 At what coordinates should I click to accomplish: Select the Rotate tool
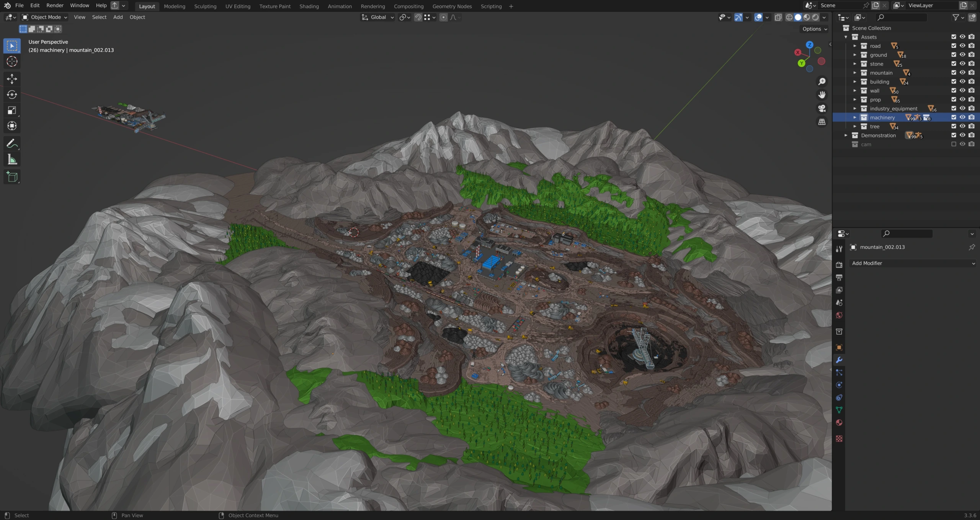click(12, 95)
